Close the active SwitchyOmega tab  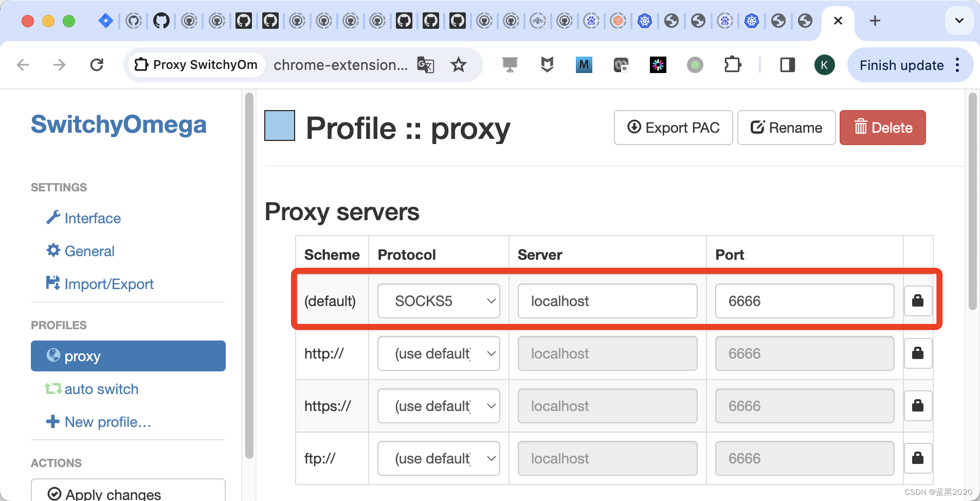[x=838, y=21]
